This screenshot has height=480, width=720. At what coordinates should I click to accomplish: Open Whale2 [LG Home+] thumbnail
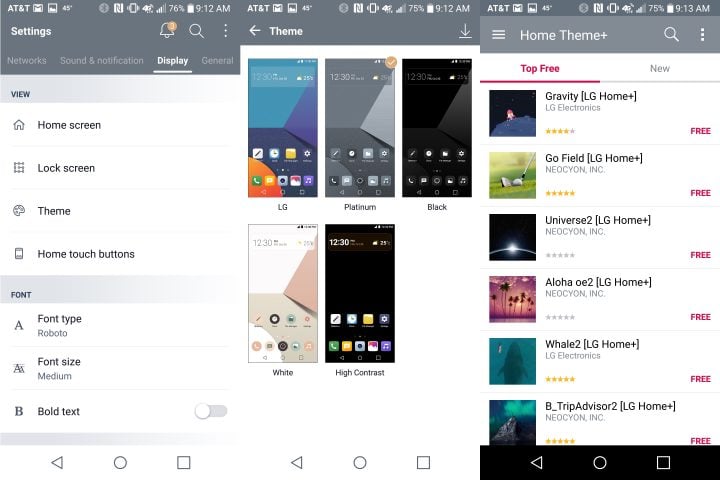tap(512, 361)
